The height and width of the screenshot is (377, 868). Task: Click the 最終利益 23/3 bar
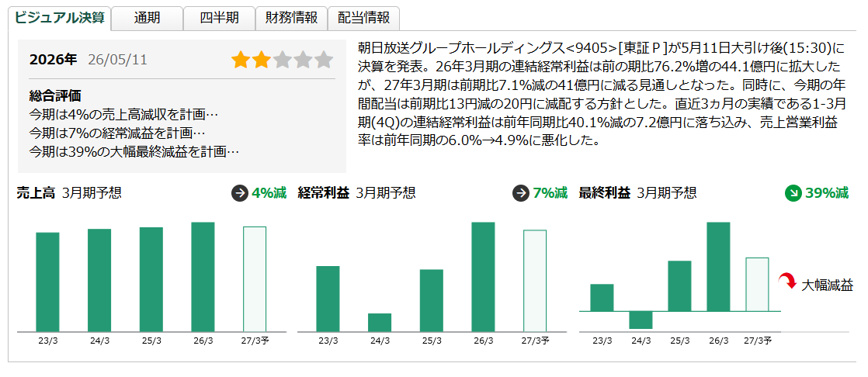pyautogui.click(x=602, y=297)
